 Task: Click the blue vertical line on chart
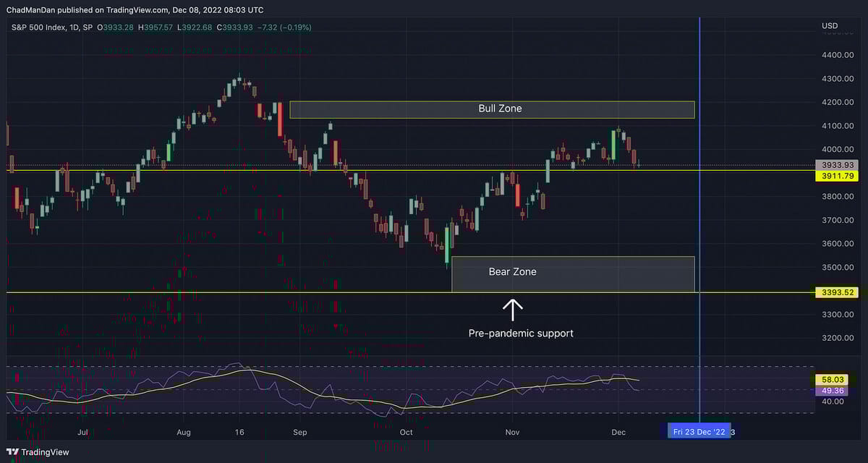(x=699, y=217)
